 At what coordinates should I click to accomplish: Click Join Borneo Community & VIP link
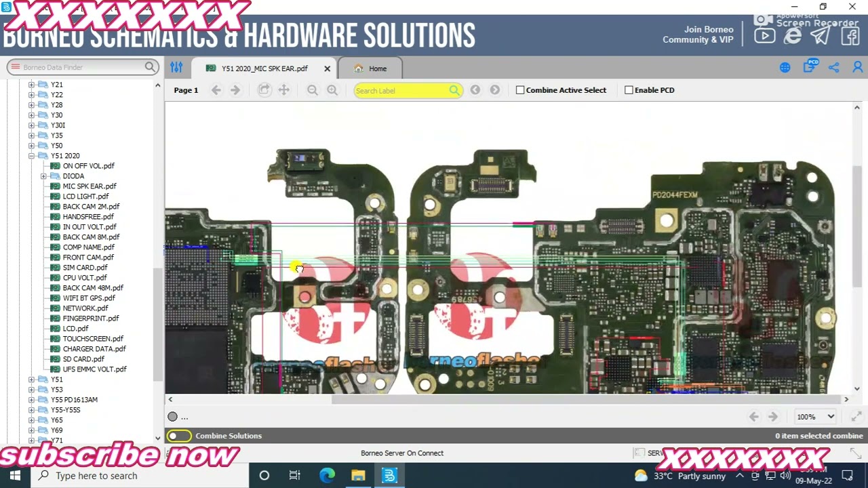698,35
